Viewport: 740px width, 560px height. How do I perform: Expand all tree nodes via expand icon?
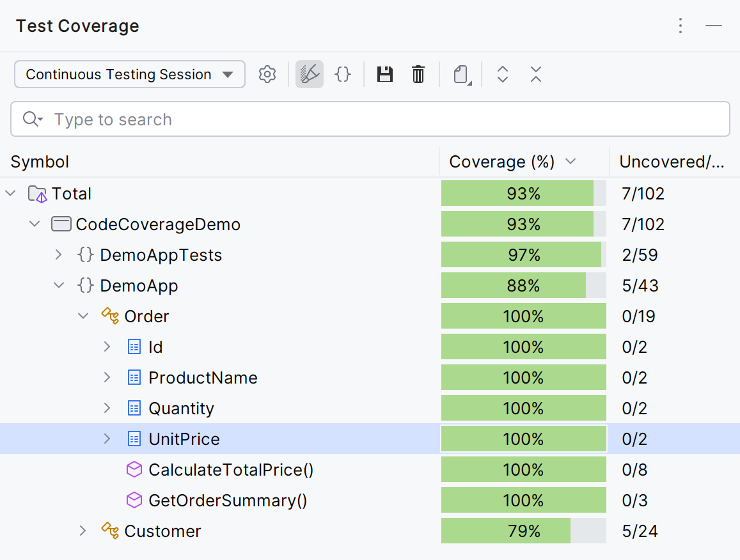coord(503,74)
